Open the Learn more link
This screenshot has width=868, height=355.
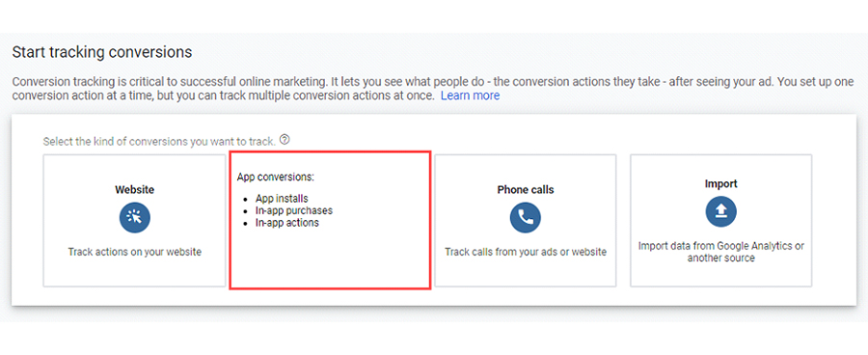coord(470,96)
